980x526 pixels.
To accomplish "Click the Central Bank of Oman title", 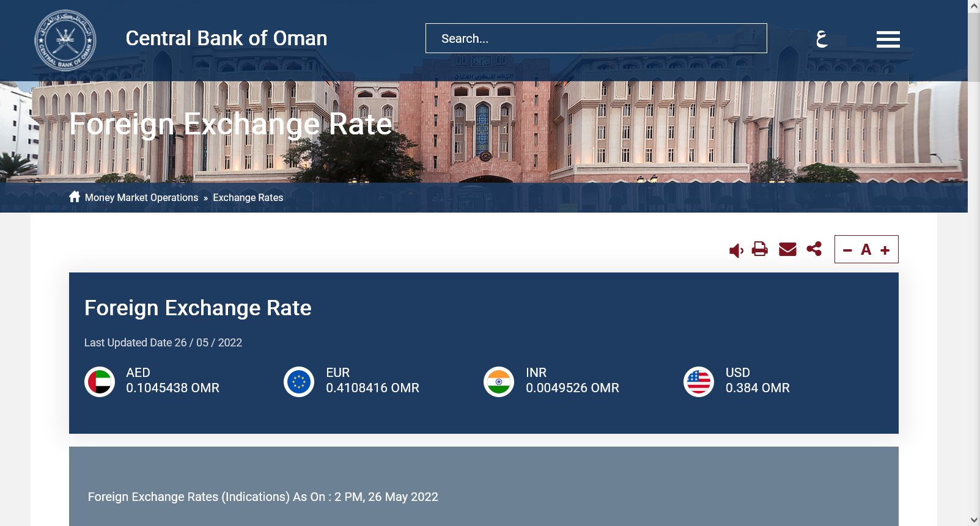I will (226, 38).
